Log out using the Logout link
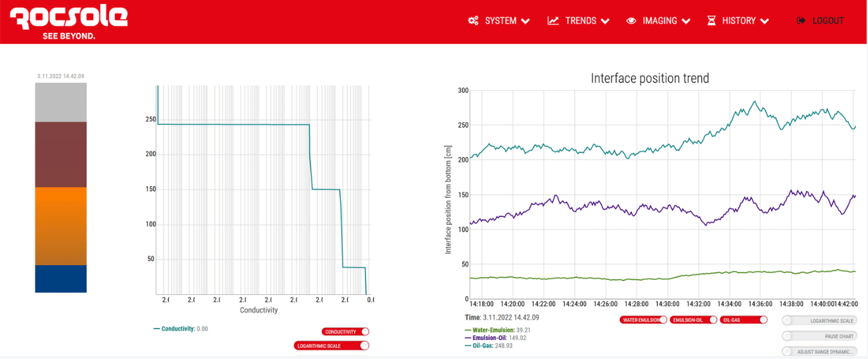868x359 pixels. (x=827, y=21)
